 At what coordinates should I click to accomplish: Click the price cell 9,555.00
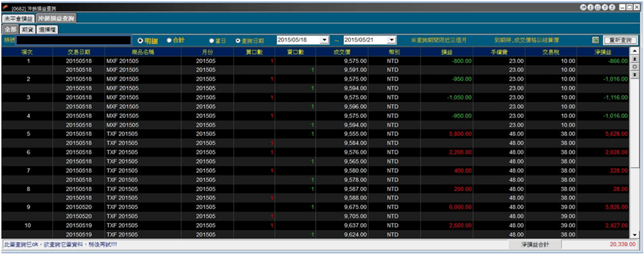point(355,133)
